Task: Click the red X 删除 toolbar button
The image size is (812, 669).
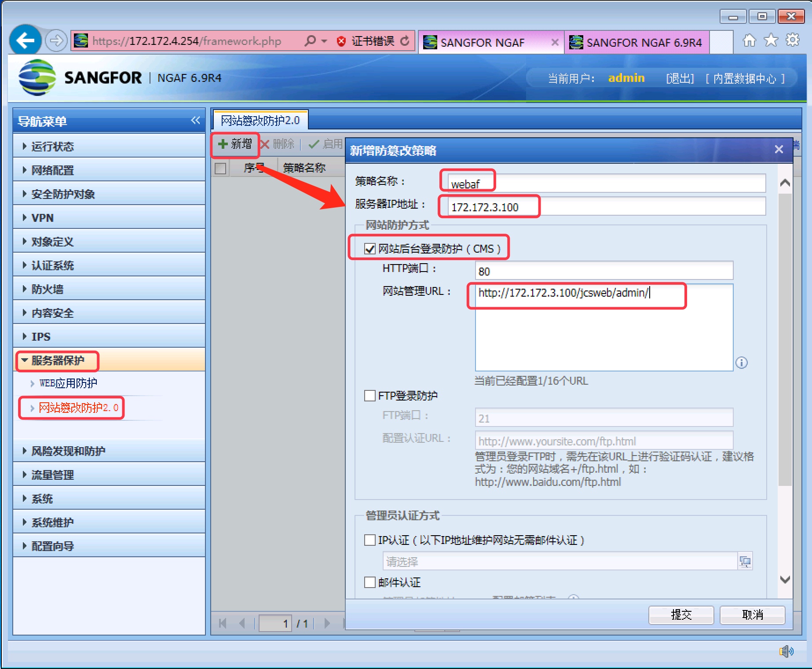Action: click(278, 144)
